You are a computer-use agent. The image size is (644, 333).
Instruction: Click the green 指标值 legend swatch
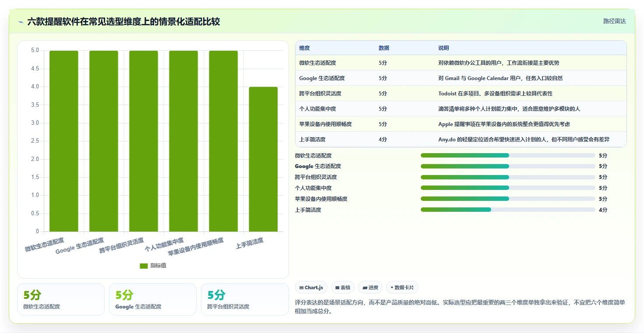pyautogui.click(x=144, y=266)
